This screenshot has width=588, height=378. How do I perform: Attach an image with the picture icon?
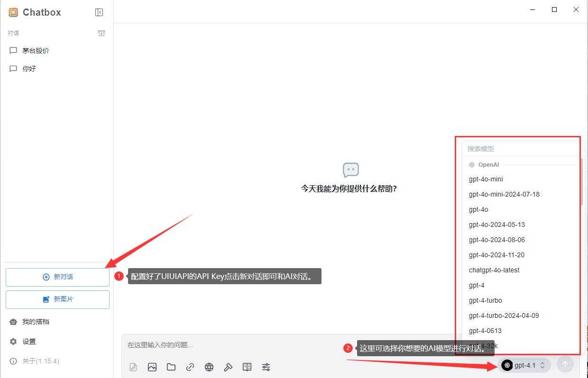(x=152, y=367)
